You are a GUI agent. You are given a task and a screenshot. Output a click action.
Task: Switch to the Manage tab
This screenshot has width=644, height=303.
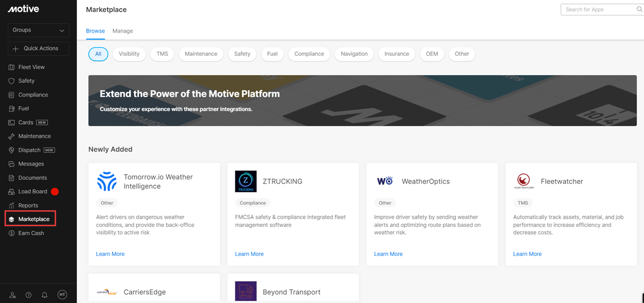[123, 31]
